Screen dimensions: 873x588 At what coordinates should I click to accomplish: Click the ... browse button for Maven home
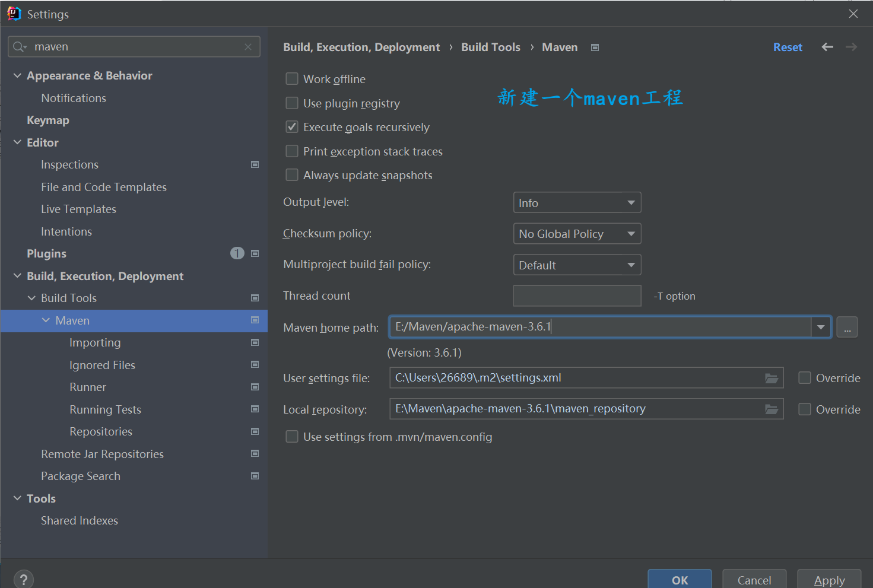(x=847, y=327)
